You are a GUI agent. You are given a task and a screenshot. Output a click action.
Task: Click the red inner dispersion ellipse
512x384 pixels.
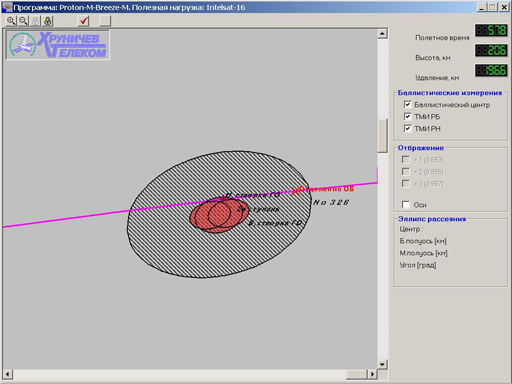pos(218,216)
